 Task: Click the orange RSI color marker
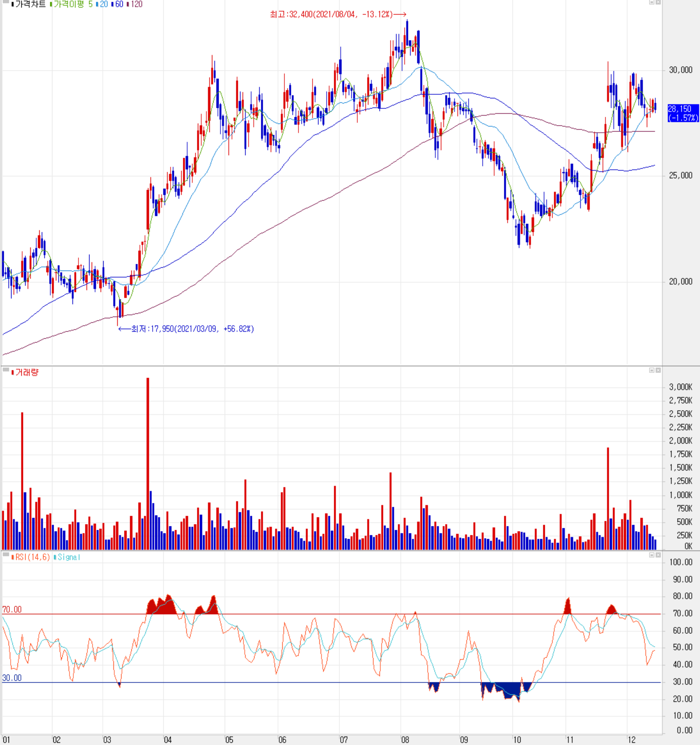(x=12, y=557)
